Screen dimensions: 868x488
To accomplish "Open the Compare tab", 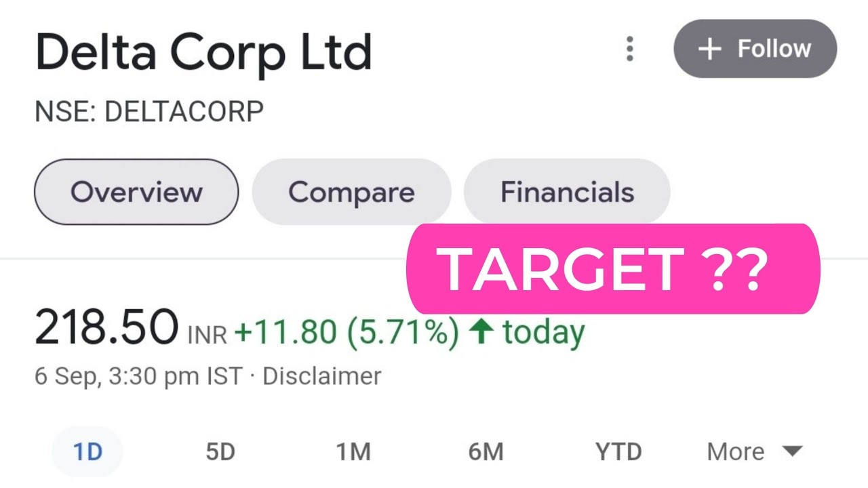I will pos(351,192).
